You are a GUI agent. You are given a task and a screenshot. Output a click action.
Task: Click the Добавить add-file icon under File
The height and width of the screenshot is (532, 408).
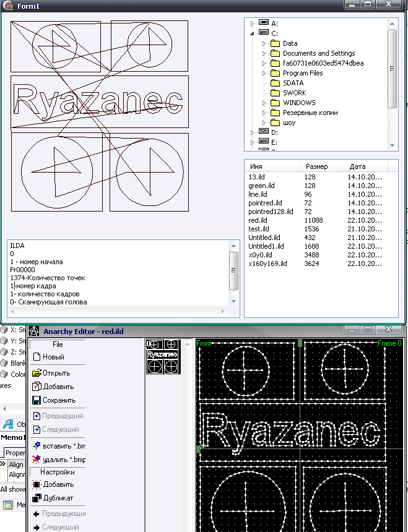tap(37, 387)
